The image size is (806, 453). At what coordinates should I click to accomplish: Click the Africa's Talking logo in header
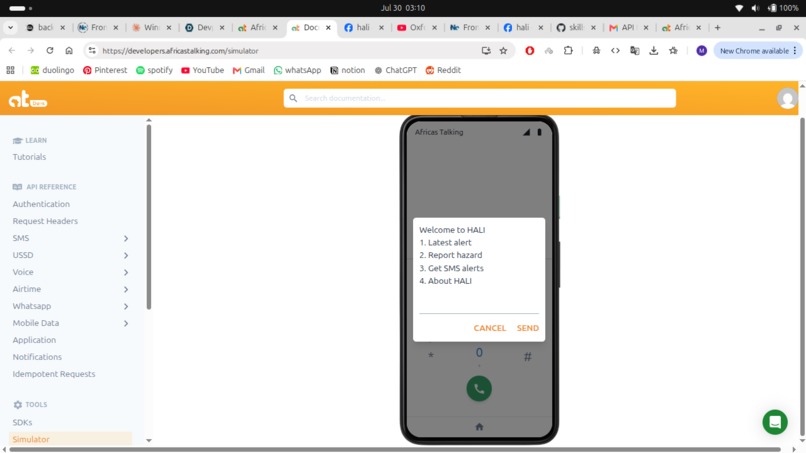[28, 98]
